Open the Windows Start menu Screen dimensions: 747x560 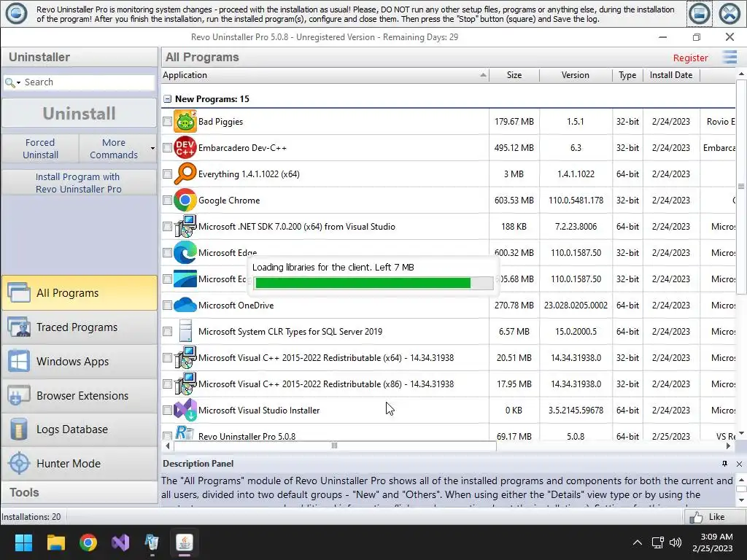pyautogui.click(x=23, y=542)
